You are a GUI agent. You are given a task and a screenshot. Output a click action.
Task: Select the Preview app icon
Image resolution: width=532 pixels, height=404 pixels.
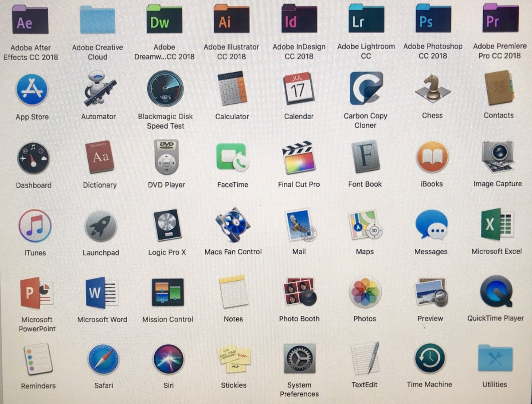click(x=431, y=292)
